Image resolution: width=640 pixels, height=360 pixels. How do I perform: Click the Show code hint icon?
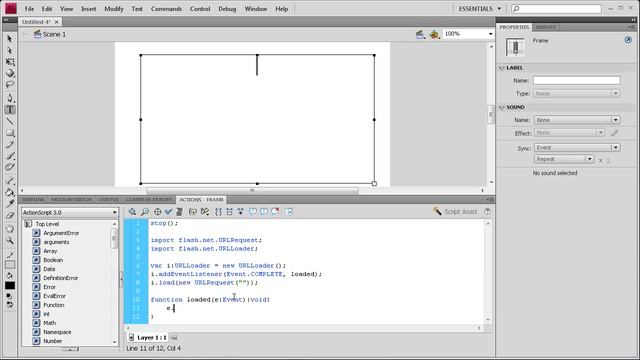193,211
